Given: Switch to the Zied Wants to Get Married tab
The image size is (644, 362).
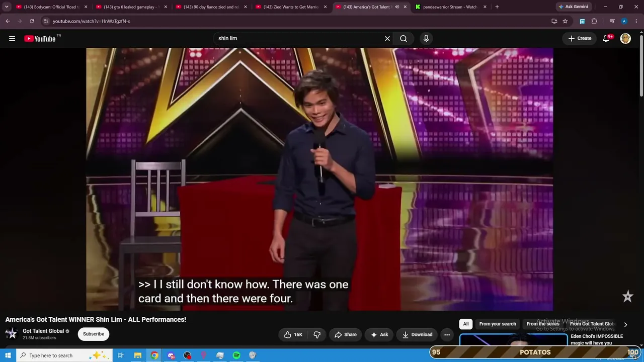Looking at the screenshot, I should coord(290,7).
